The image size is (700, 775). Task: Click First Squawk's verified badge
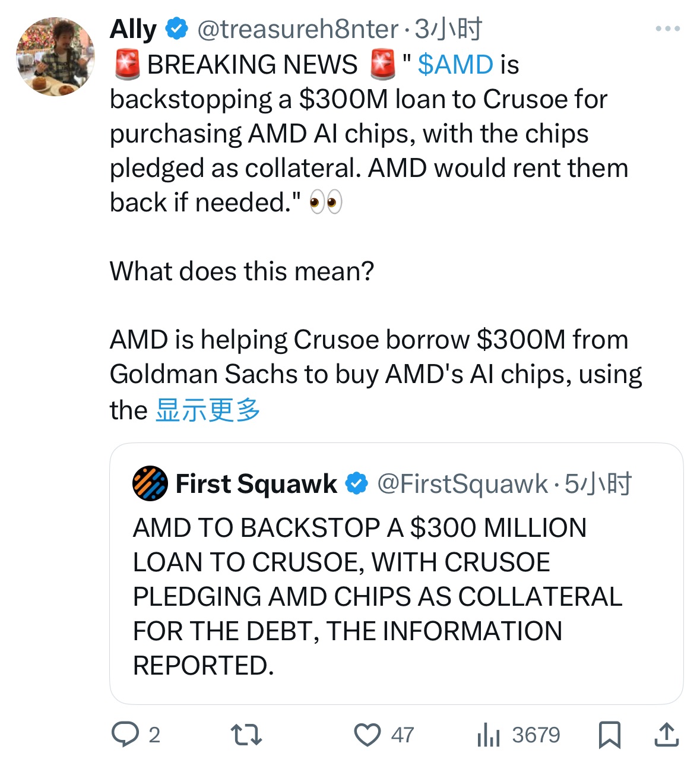click(x=357, y=484)
